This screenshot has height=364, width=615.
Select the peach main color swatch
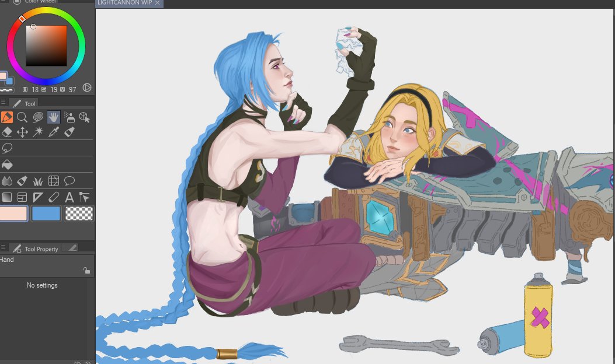point(14,213)
